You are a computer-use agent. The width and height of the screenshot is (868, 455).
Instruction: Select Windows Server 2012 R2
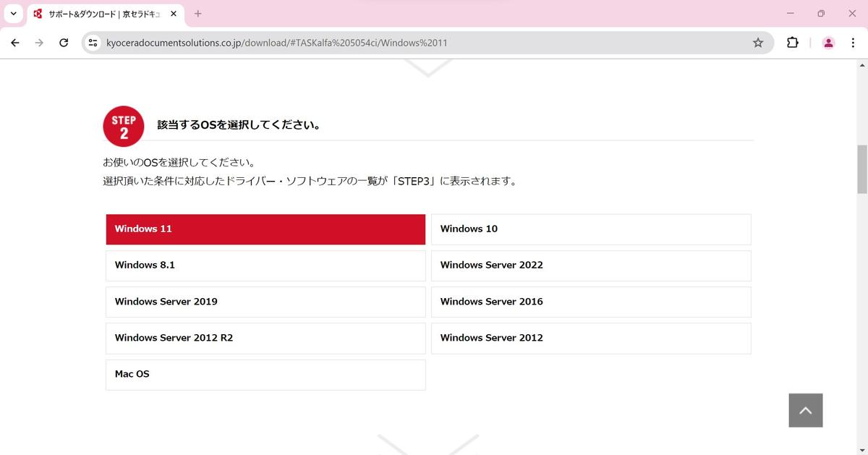pos(265,338)
